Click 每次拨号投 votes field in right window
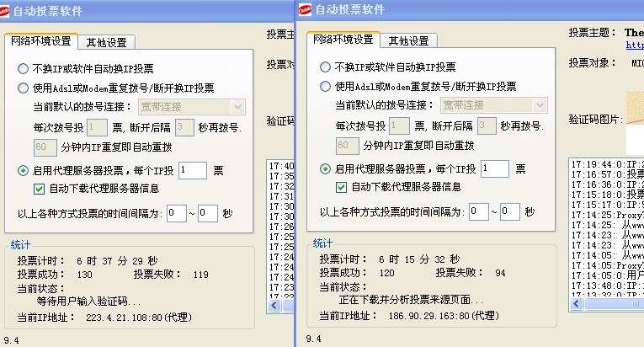The width and height of the screenshot is (644, 347). click(400, 125)
